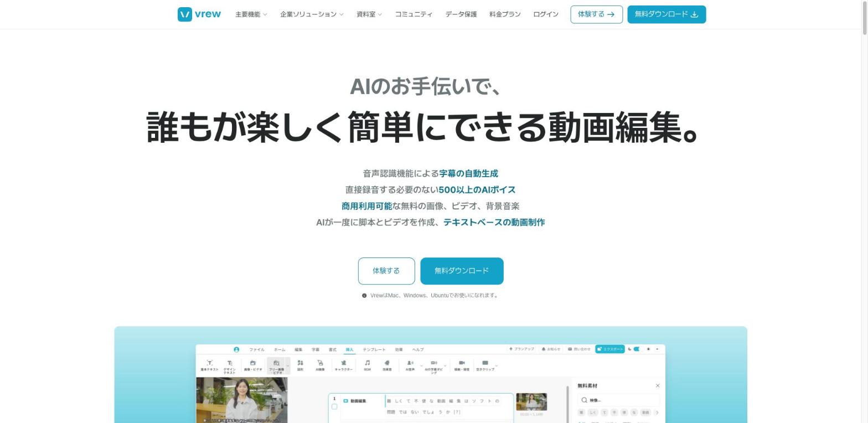Click the Vrew logo in the header
This screenshot has width=868, height=423.
pos(199,14)
